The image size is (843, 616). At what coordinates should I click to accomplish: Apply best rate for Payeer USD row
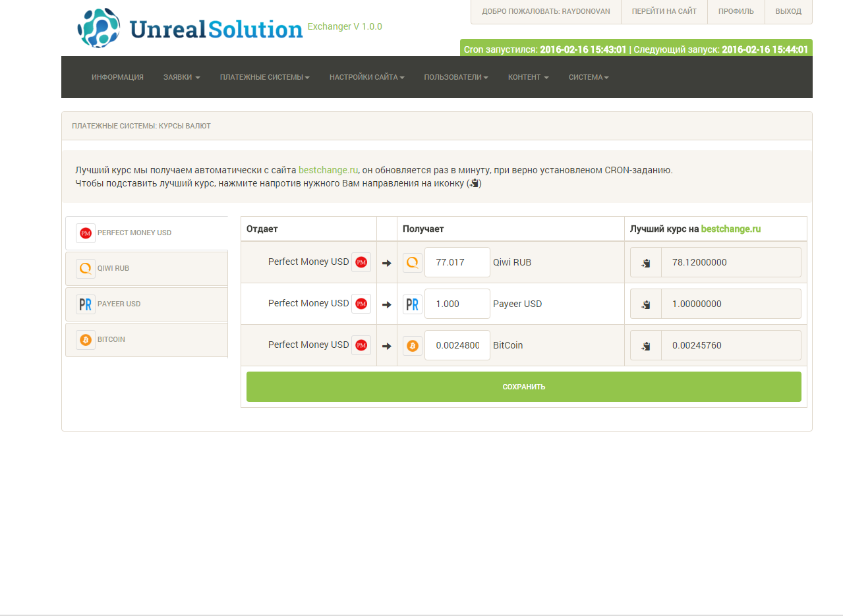click(x=646, y=304)
